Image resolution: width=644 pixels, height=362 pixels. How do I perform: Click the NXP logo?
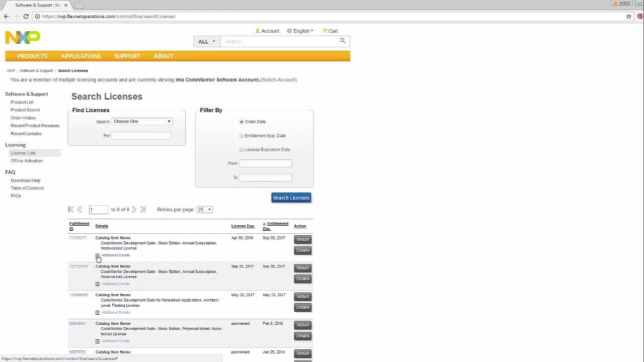pyautogui.click(x=23, y=37)
